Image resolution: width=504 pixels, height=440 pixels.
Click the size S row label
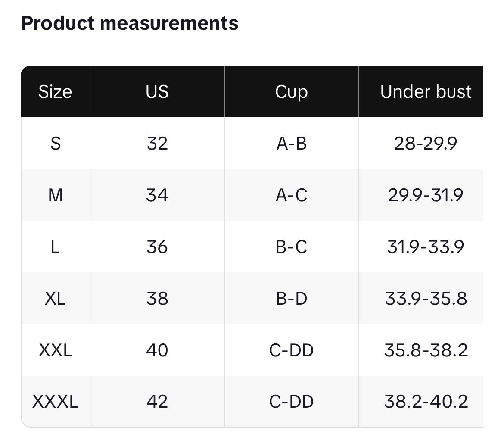[55, 143]
